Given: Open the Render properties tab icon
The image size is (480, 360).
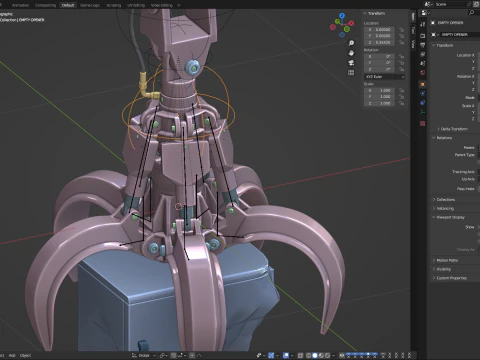Looking at the screenshot, I should pyautogui.click(x=423, y=36).
